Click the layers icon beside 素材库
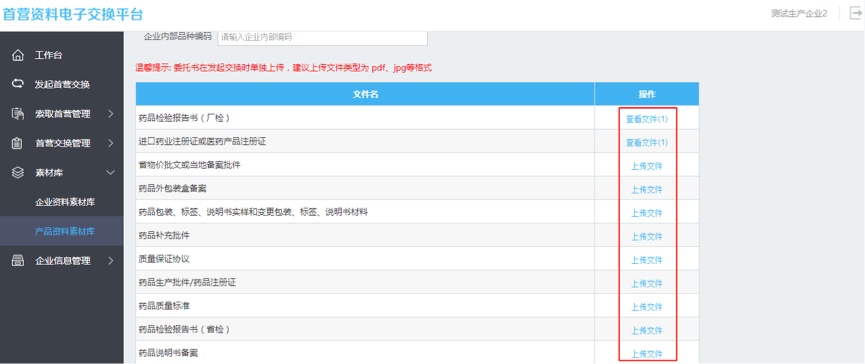865x364 pixels. 18,173
